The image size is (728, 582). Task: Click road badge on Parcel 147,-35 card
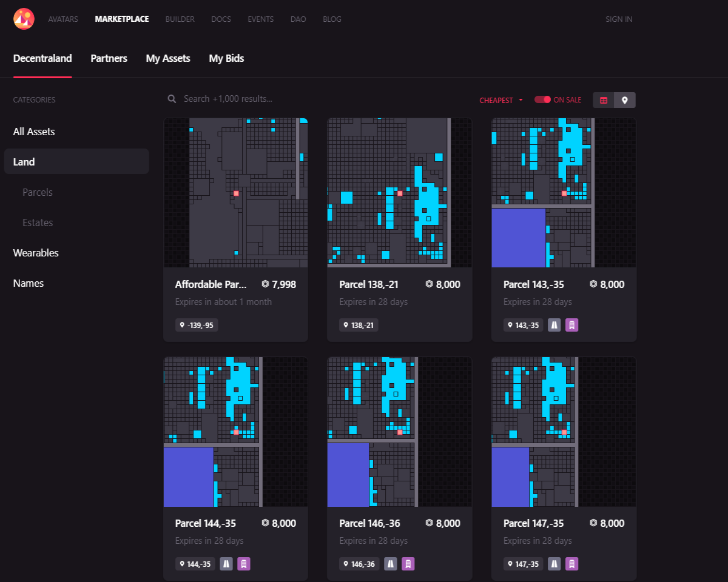(x=554, y=564)
